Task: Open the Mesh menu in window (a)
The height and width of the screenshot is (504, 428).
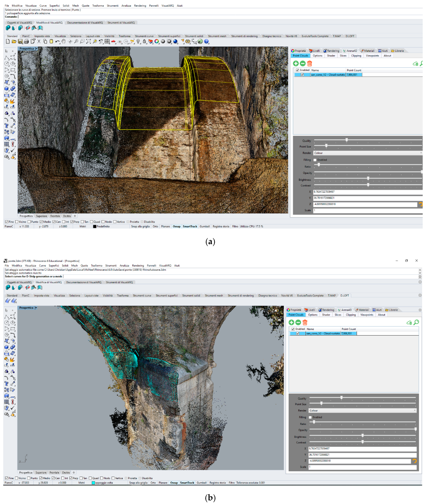Action: click(x=75, y=6)
